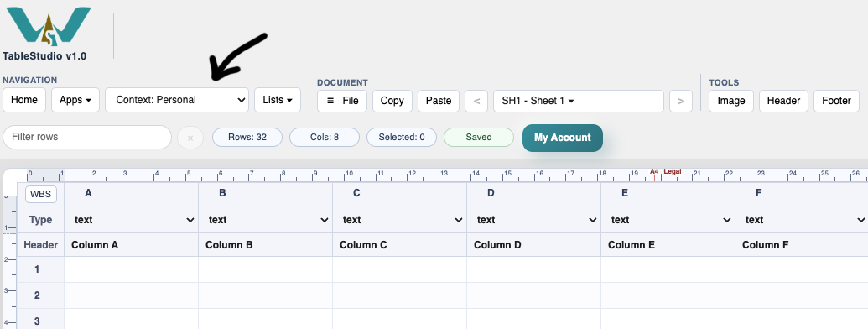Click the Selected: 0 badge
Screen dimensions: 868x329
pos(402,138)
